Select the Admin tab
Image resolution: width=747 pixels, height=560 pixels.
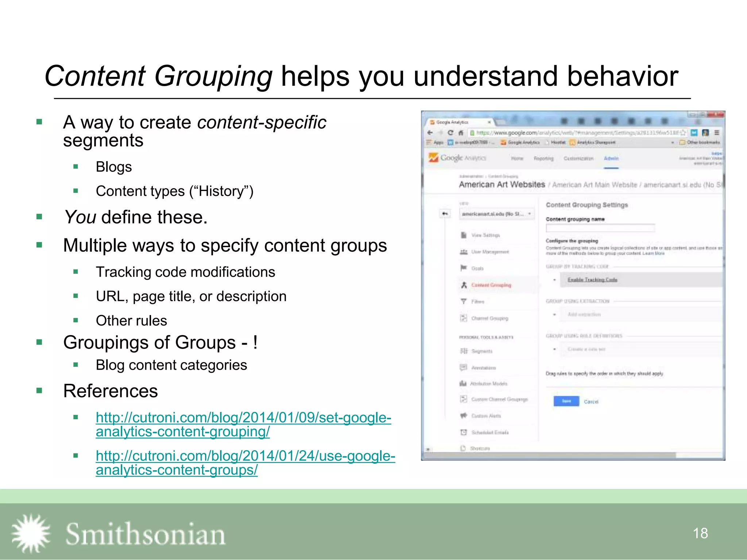point(611,158)
